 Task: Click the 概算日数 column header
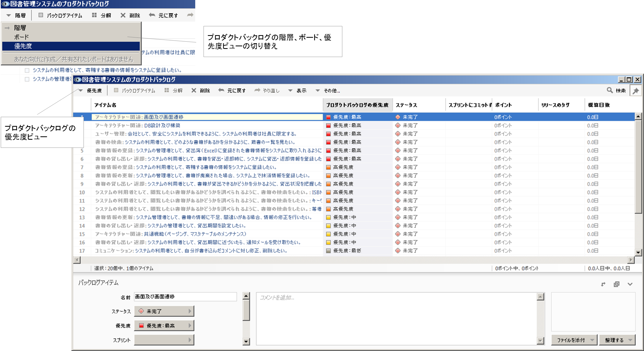(610, 105)
